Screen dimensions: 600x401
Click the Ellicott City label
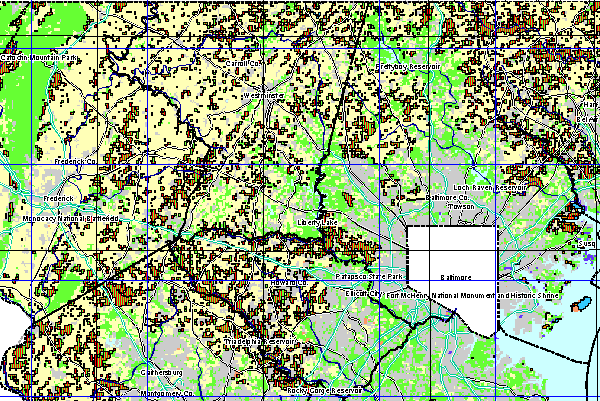click(x=363, y=294)
